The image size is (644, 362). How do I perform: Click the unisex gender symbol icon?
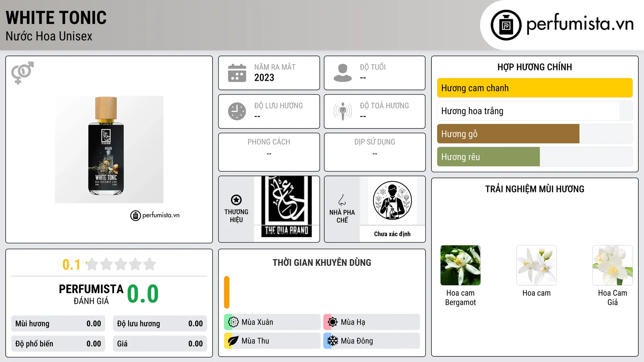tap(22, 73)
